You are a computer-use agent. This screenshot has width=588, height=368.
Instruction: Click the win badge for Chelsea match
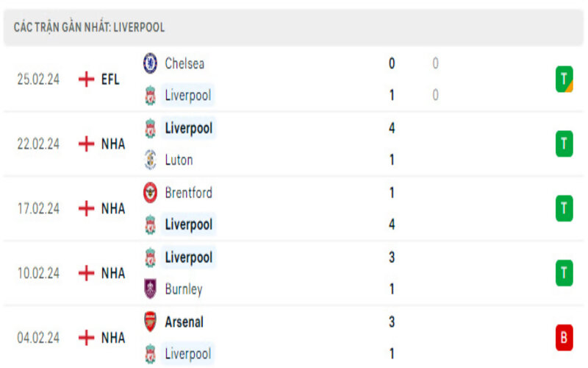[x=564, y=79]
